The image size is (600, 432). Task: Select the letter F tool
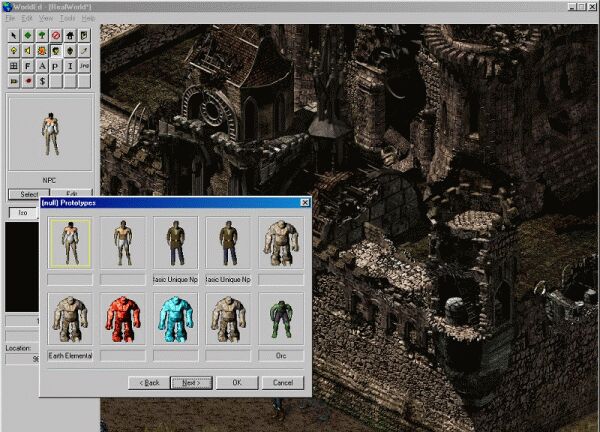pyautogui.click(x=28, y=66)
